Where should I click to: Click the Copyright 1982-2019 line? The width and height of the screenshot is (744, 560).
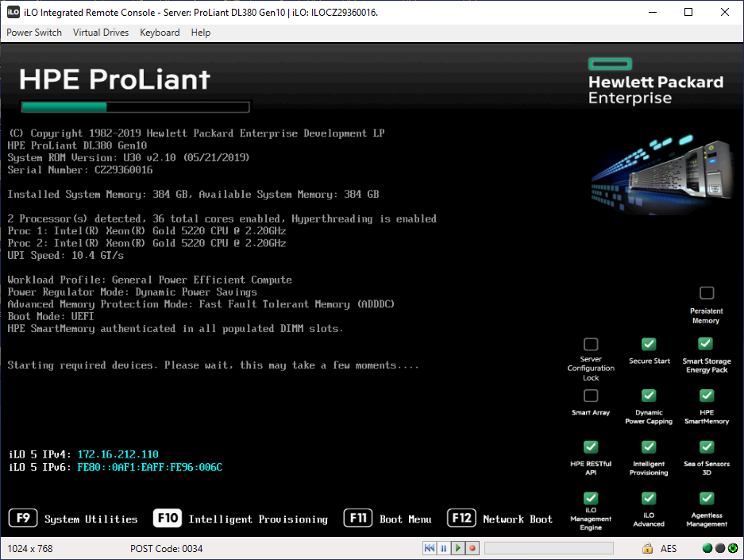coord(196,133)
